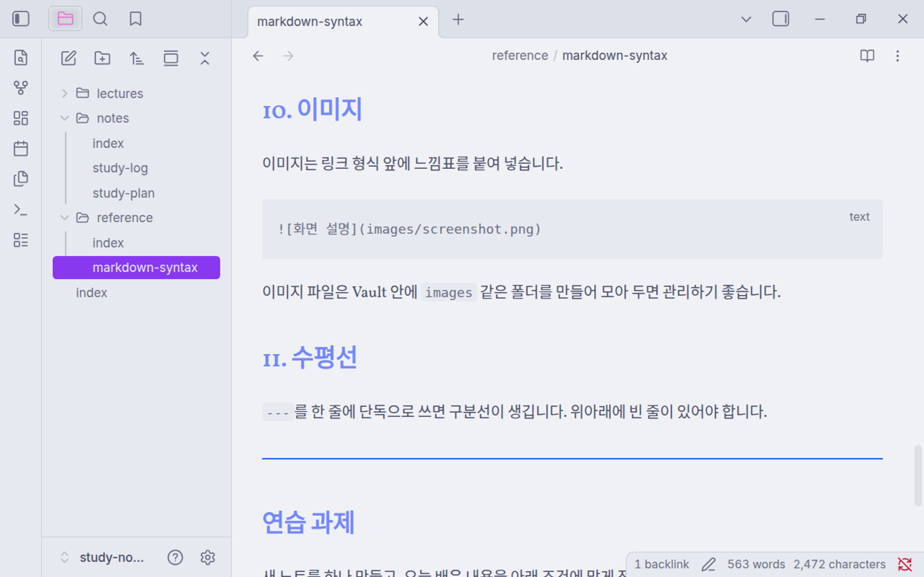Select the markdown-syntax tab
The width and height of the screenshot is (924, 577).
pos(343,22)
